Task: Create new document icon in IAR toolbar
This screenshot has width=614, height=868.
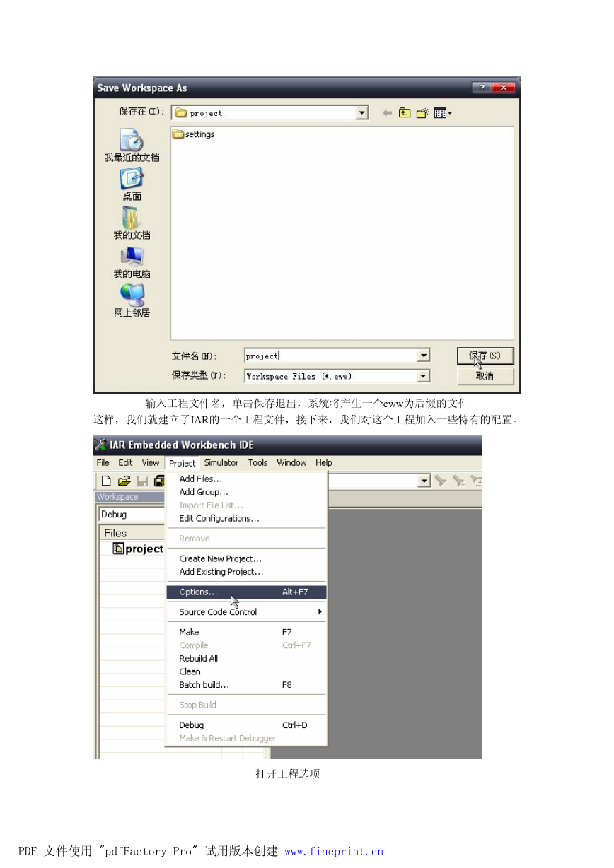Action: pyautogui.click(x=106, y=481)
